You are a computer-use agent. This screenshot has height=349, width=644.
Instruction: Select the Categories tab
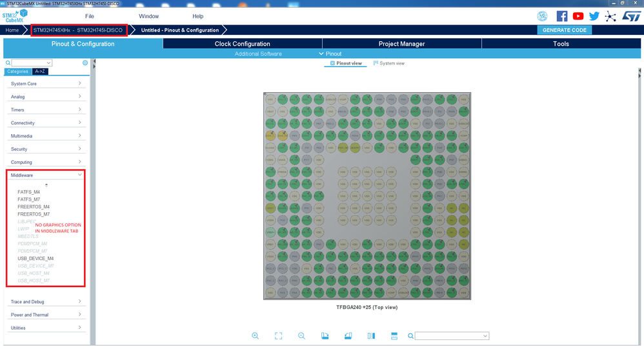17,72
